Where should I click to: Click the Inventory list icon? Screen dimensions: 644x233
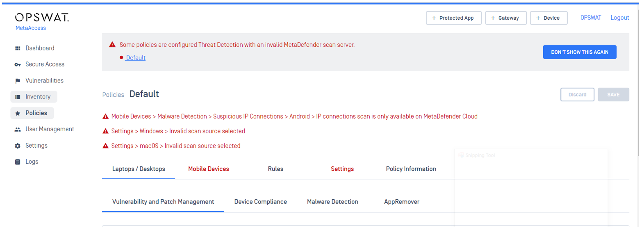point(18,97)
